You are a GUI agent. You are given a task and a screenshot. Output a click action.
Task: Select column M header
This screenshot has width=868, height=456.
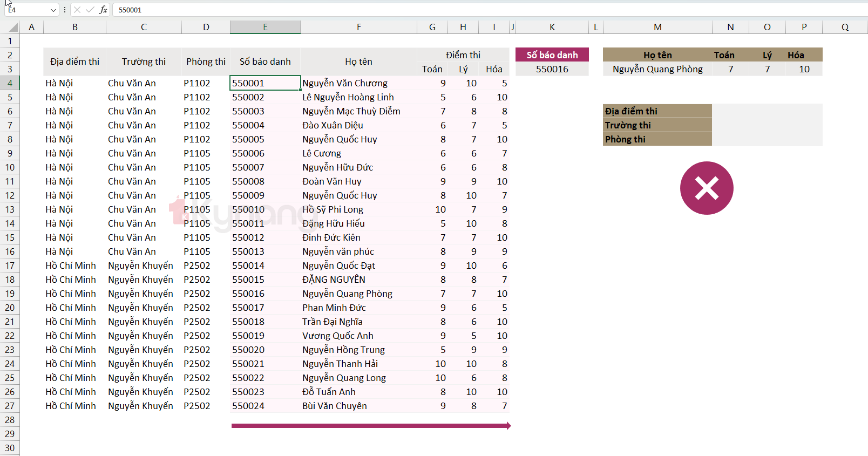click(657, 27)
